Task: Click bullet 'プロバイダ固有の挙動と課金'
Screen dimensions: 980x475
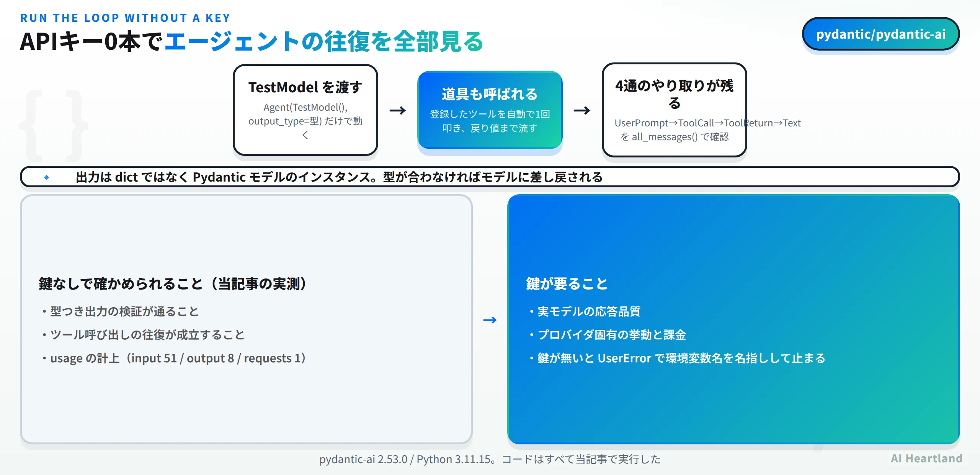Action: [x=608, y=334]
